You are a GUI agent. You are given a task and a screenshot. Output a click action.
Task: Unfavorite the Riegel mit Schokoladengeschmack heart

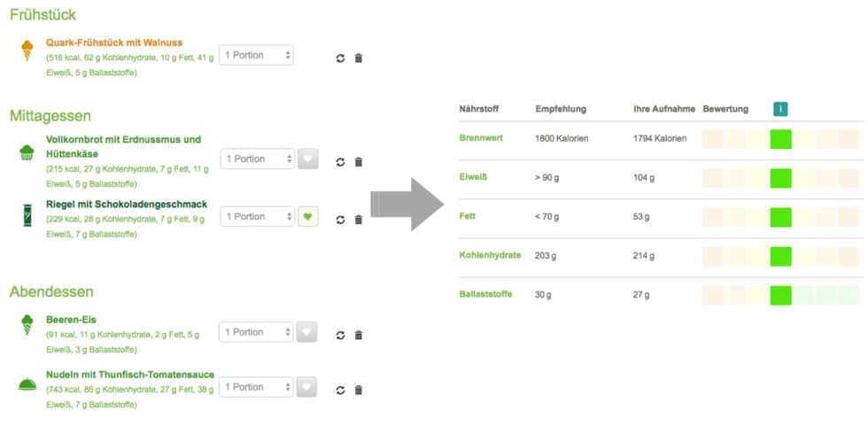coord(308,216)
